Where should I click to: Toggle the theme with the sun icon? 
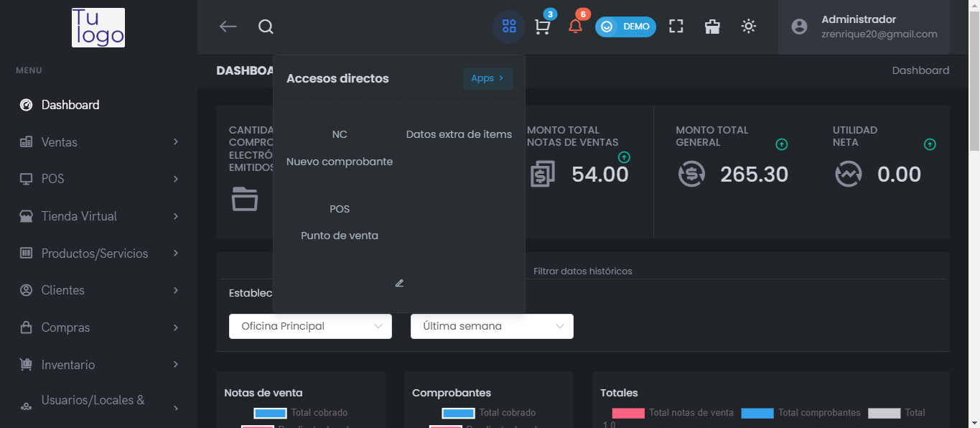pos(748,27)
